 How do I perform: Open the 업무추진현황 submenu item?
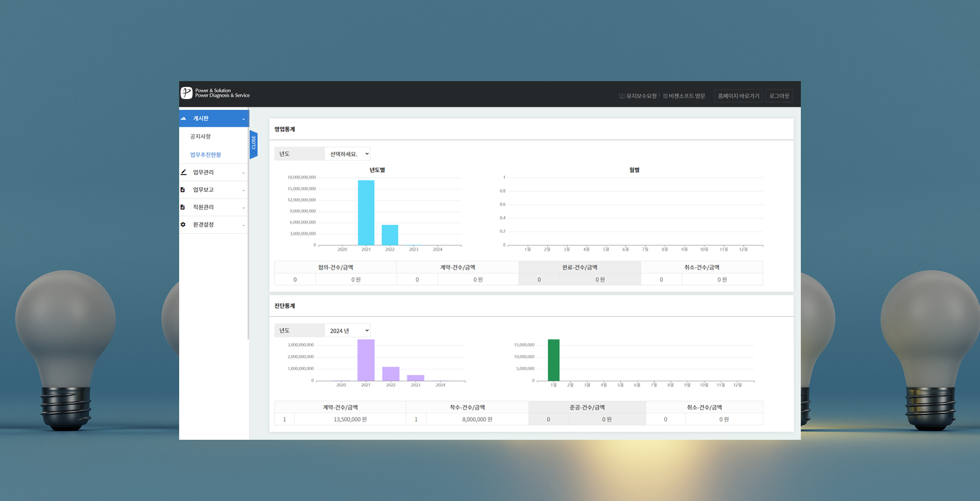tap(206, 155)
